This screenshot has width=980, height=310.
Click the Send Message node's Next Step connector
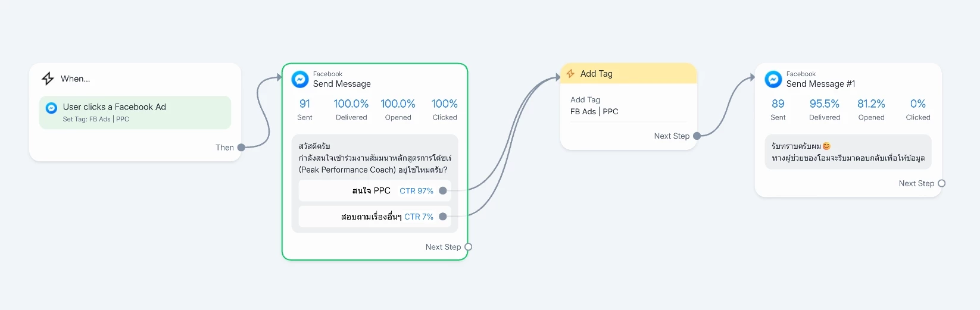468,247
